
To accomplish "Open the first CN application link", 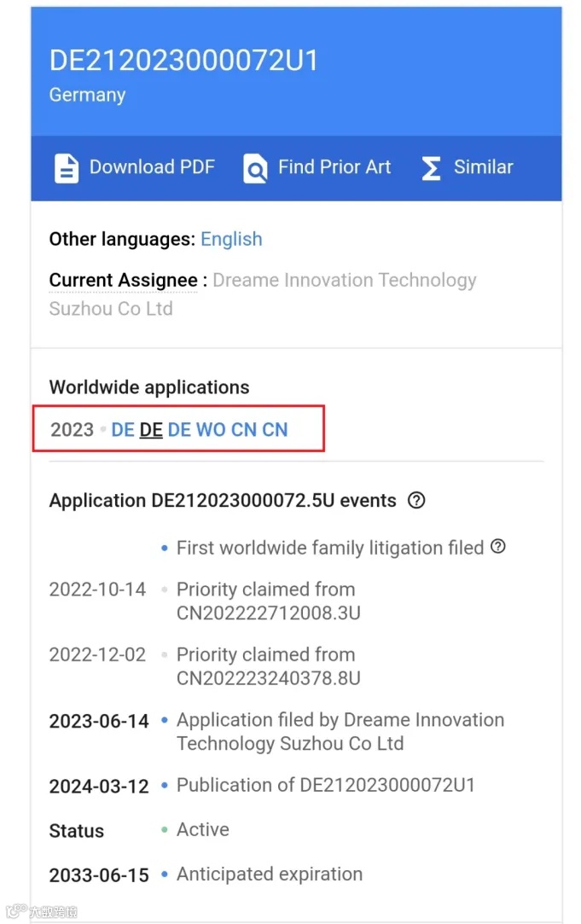I will click(x=244, y=430).
